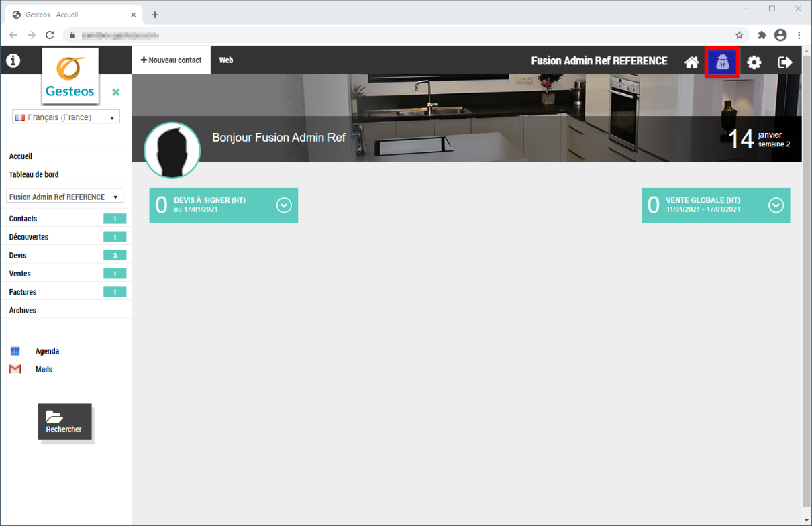
Task: Open Mails Gmail link
Action: [x=44, y=369]
